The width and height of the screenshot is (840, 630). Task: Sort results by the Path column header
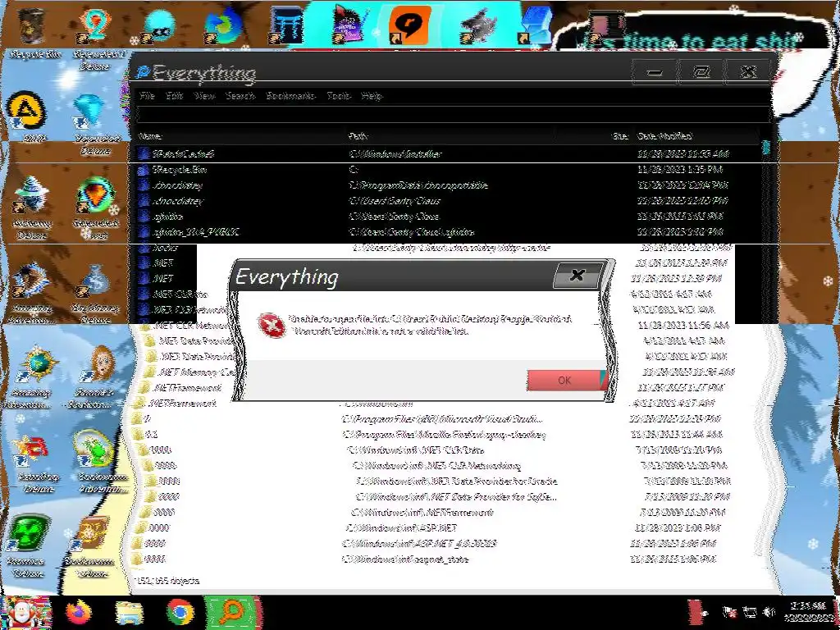click(x=450, y=136)
